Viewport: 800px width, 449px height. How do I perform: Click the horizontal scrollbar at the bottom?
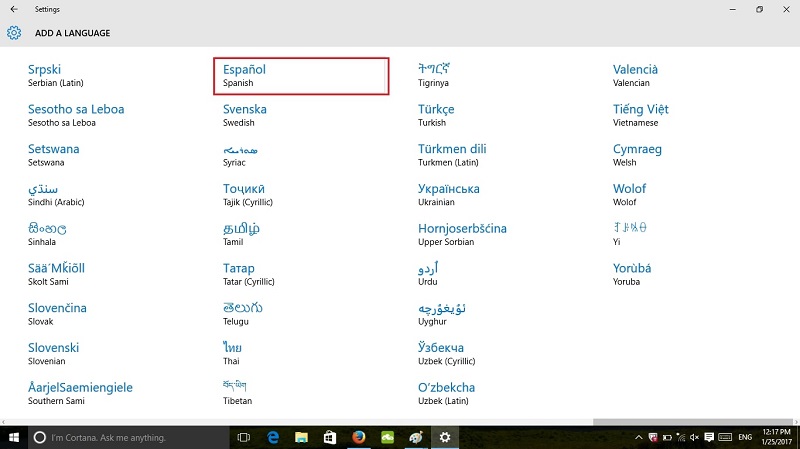click(x=690, y=421)
